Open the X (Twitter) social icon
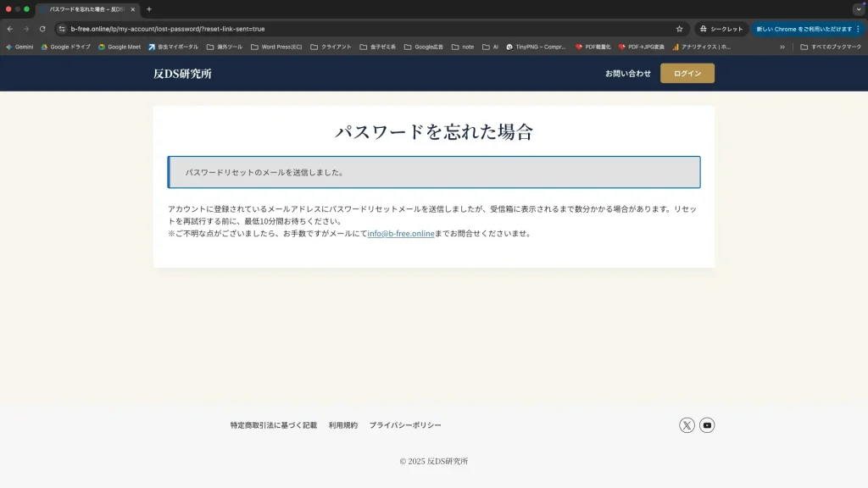Viewport: 868px width, 488px height. (x=687, y=425)
